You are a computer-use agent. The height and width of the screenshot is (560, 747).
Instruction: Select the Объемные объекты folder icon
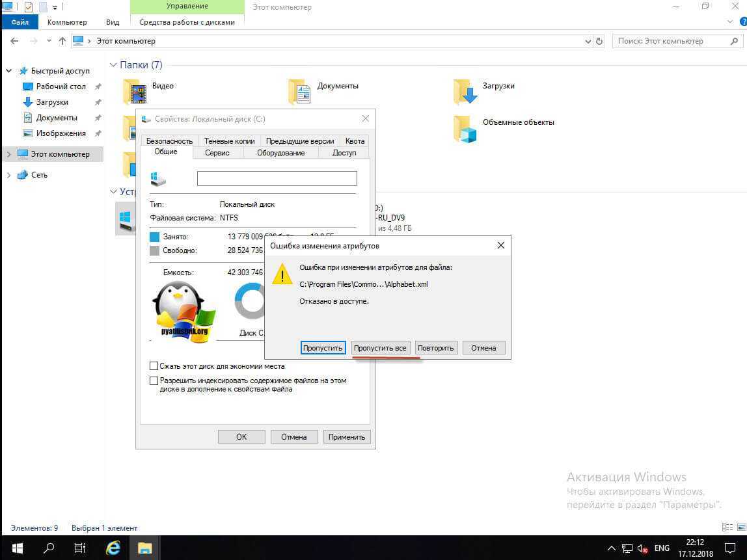pyautogui.click(x=465, y=129)
